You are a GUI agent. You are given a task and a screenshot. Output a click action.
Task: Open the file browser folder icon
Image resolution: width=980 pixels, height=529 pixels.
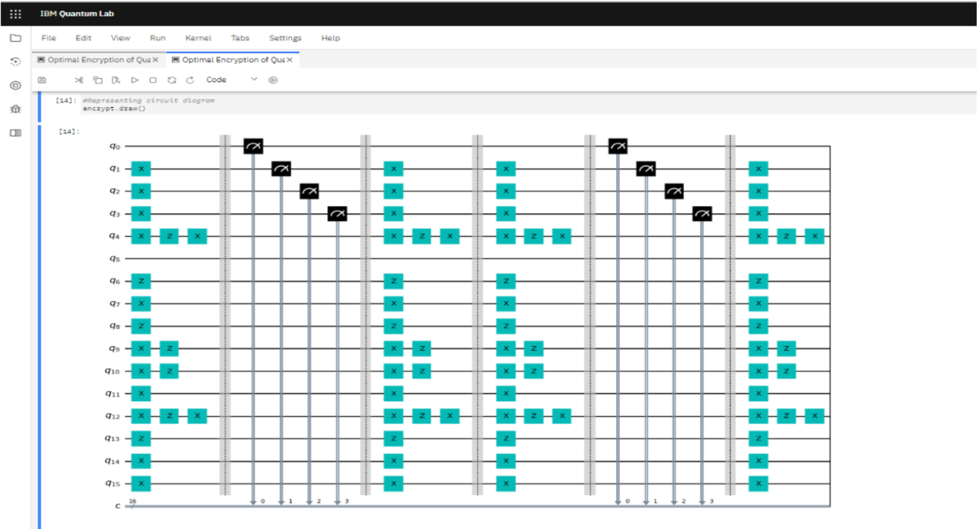(x=15, y=38)
